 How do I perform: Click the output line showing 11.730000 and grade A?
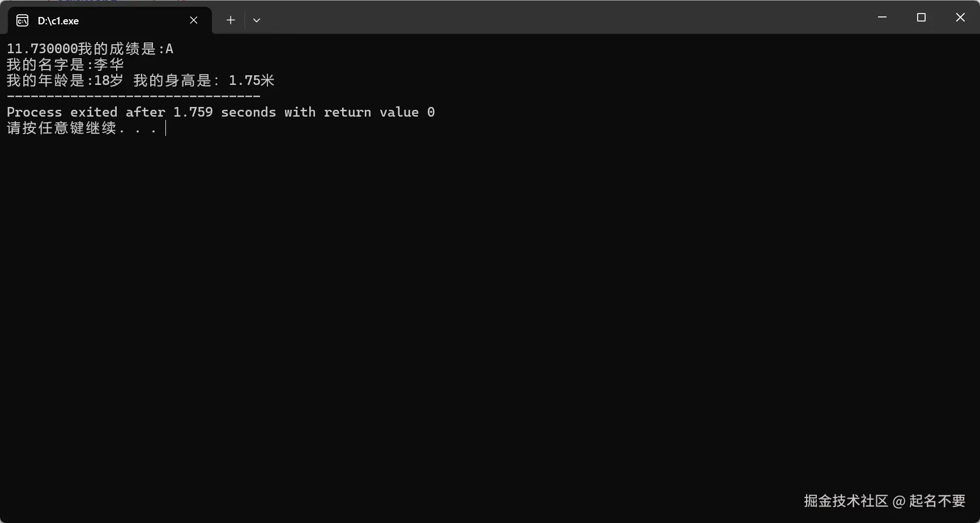90,49
